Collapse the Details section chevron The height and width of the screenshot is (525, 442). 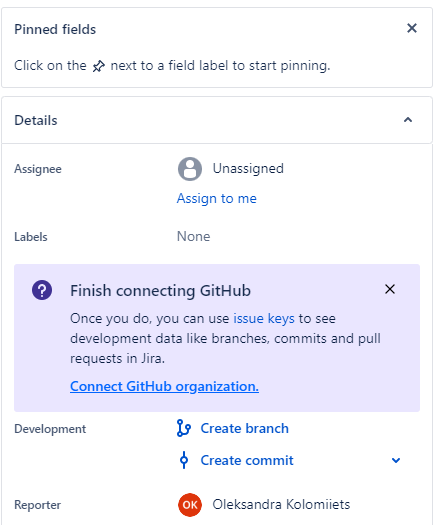pos(408,120)
